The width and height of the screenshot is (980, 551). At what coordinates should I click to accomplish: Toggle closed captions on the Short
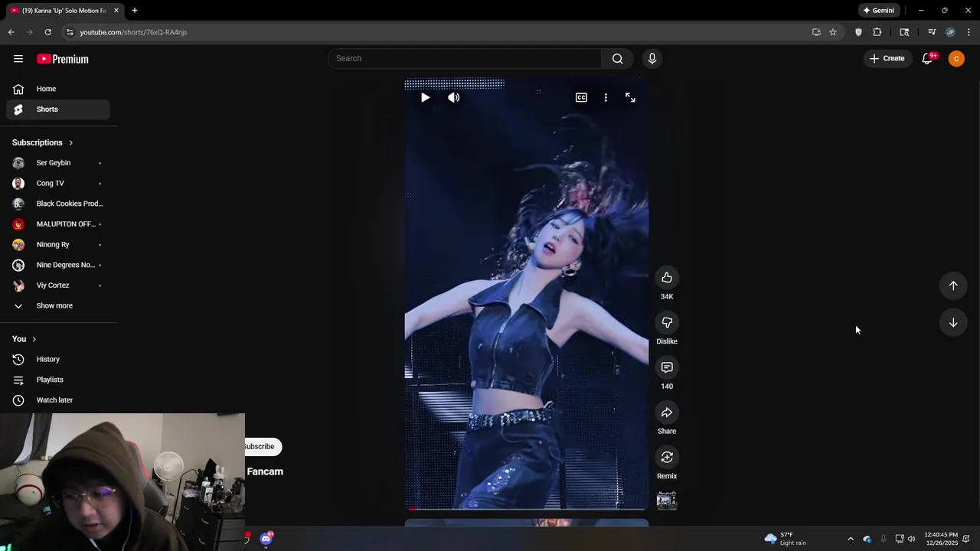pos(581,98)
